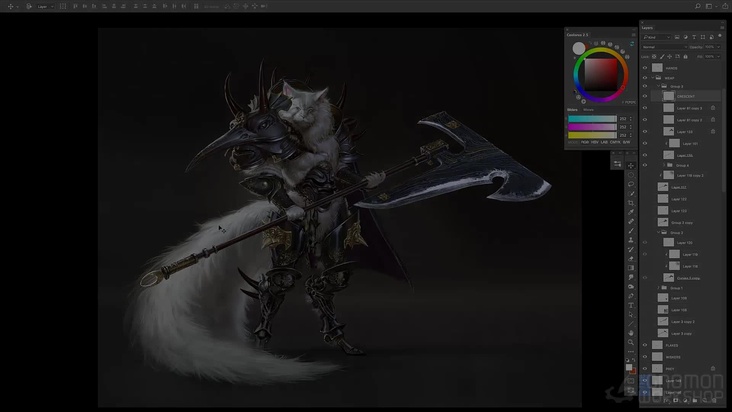Click the Move tool icon in the options bar

10,6
